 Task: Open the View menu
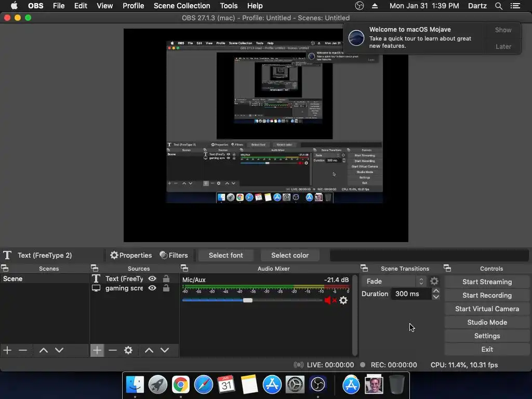[104, 6]
